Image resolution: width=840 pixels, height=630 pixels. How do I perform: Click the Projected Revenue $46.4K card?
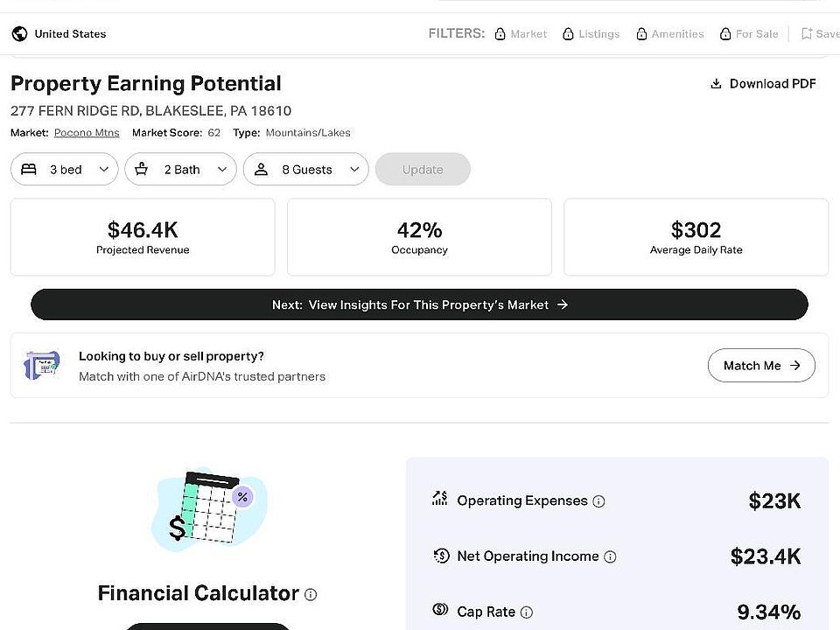click(x=143, y=237)
